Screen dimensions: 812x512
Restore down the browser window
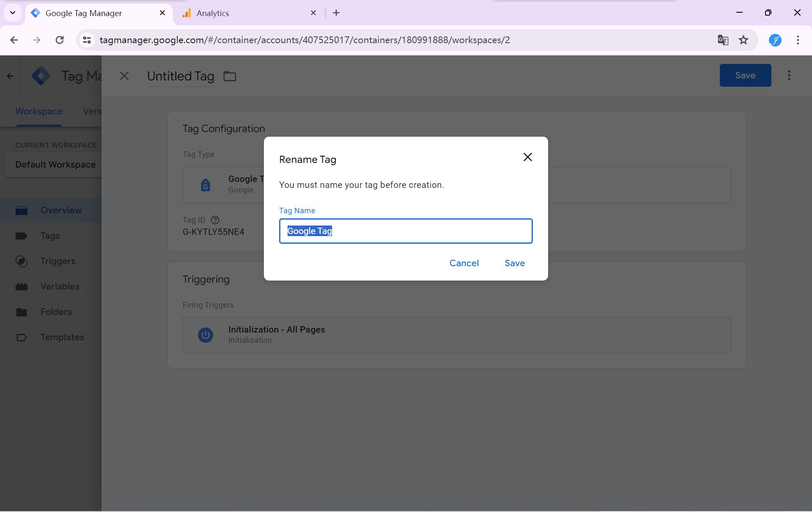pos(768,13)
